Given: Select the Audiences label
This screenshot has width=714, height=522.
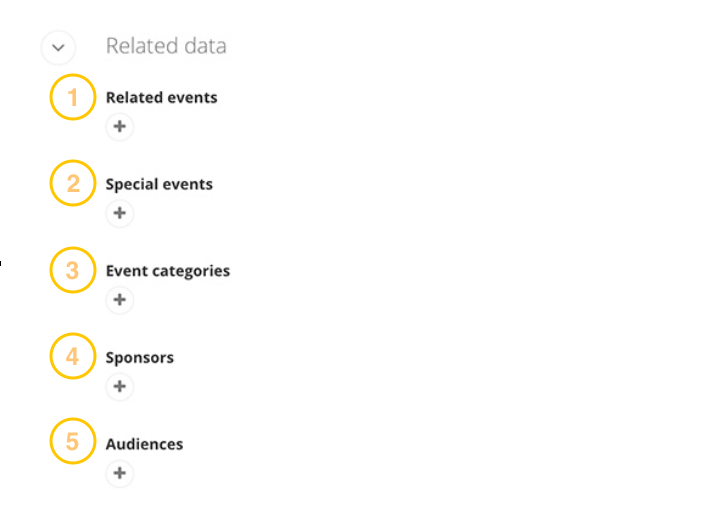Looking at the screenshot, I should [145, 444].
